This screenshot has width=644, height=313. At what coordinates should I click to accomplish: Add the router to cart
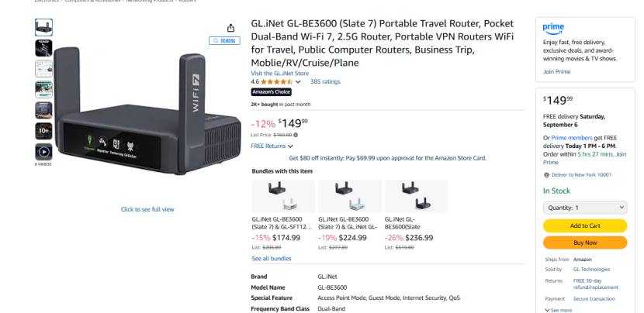coord(585,225)
